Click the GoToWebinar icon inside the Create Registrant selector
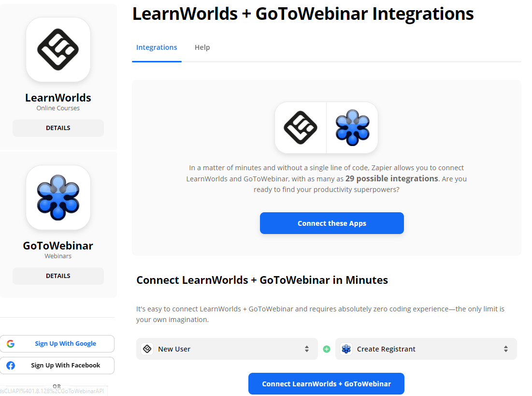 point(346,349)
